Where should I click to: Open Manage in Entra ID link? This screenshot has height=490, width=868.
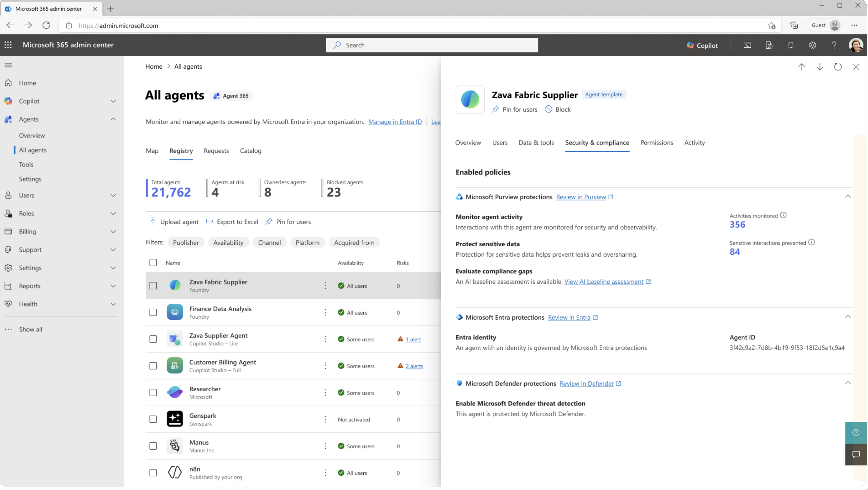[x=395, y=122]
